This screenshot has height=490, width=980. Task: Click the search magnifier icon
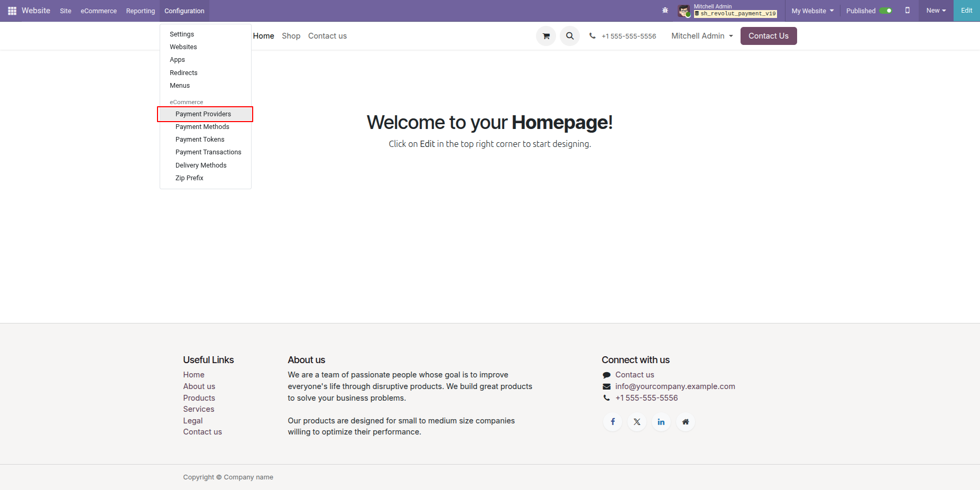(570, 36)
